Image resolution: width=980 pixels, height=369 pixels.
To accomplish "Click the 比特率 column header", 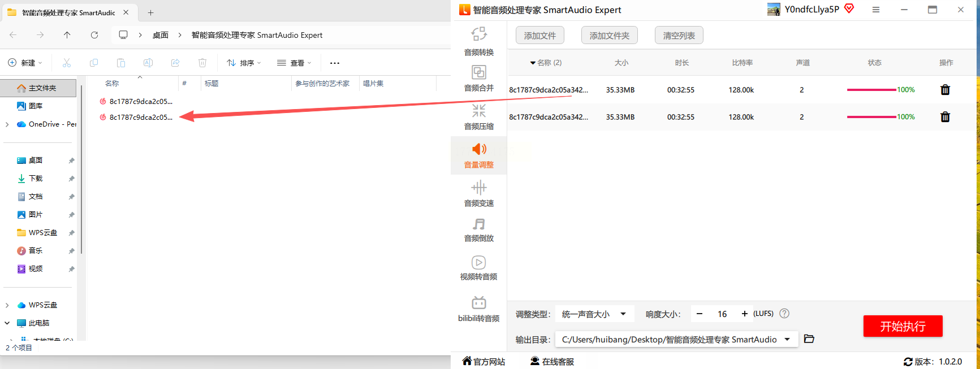I will [742, 63].
